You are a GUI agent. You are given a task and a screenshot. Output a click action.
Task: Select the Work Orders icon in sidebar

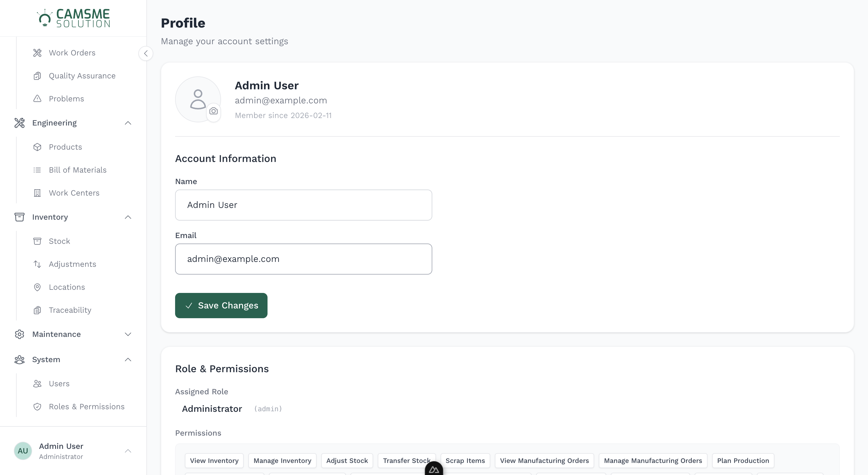click(37, 53)
